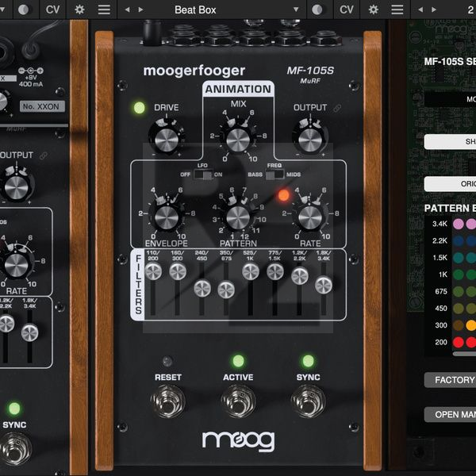Select the ANIMATION tab on the pedal

pos(238,89)
